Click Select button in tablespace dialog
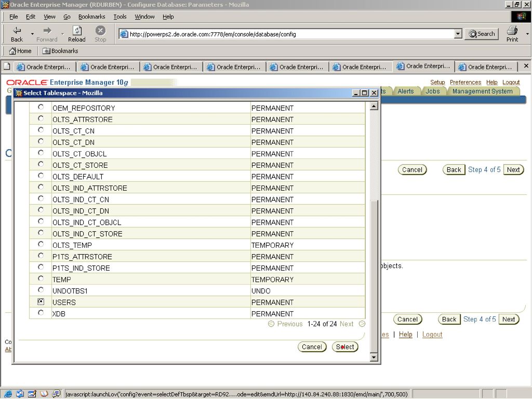532x399 pixels. tap(345, 347)
